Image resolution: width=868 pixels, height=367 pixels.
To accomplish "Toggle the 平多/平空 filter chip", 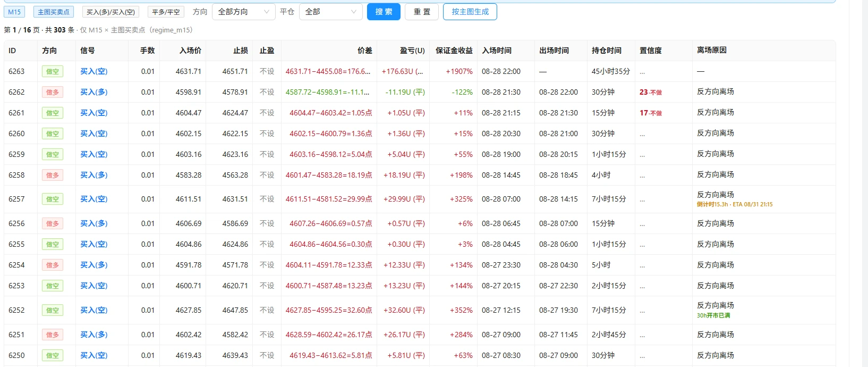I will click(166, 12).
